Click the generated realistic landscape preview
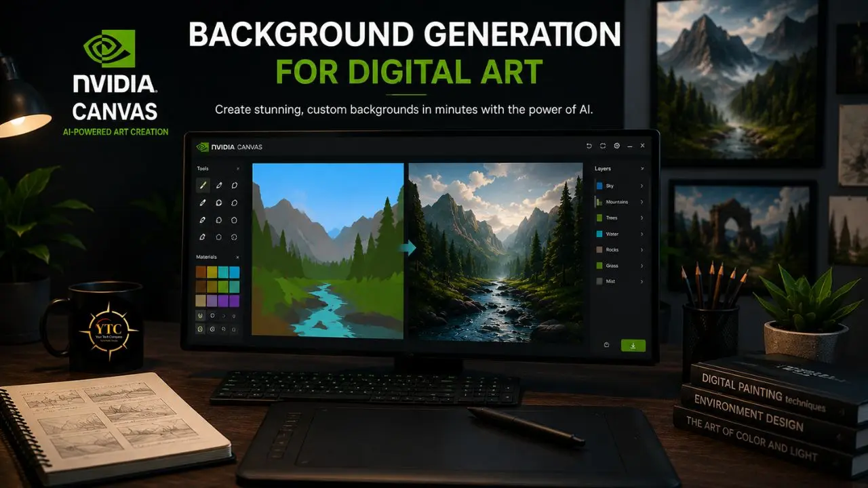The width and height of the screenshot is (868, 488). pos(496,252)
